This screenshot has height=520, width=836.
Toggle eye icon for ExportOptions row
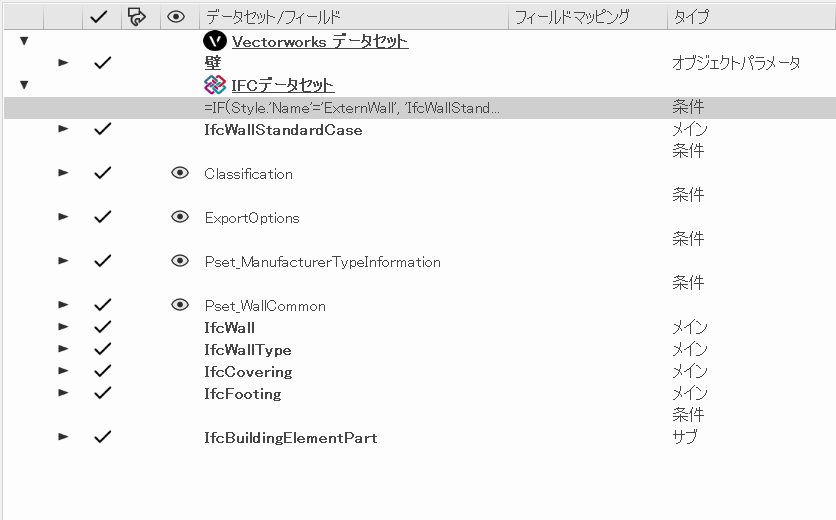click(180, 217)
